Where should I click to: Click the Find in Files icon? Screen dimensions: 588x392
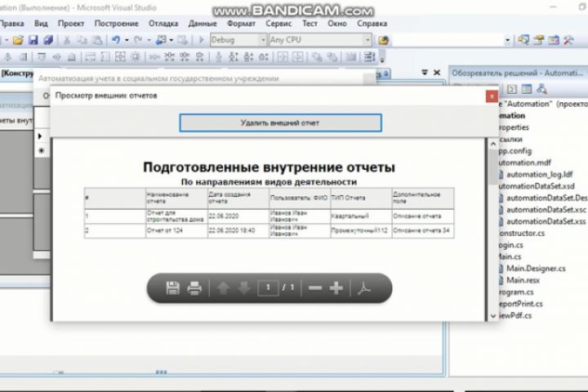tap(383, 40)
